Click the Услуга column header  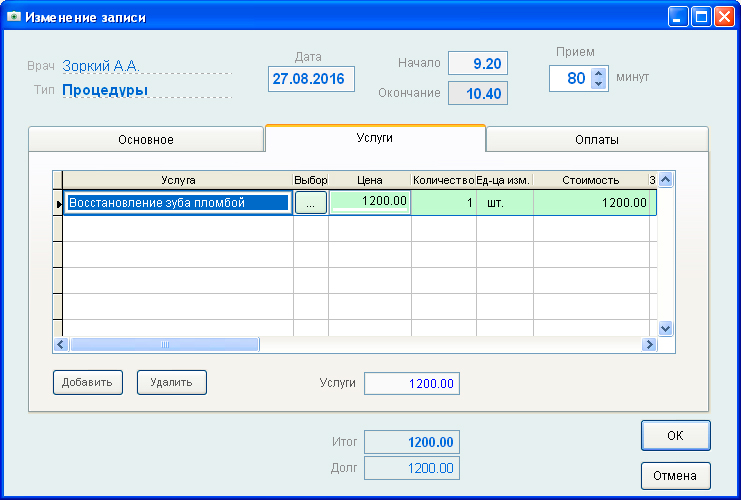(178, 180)
